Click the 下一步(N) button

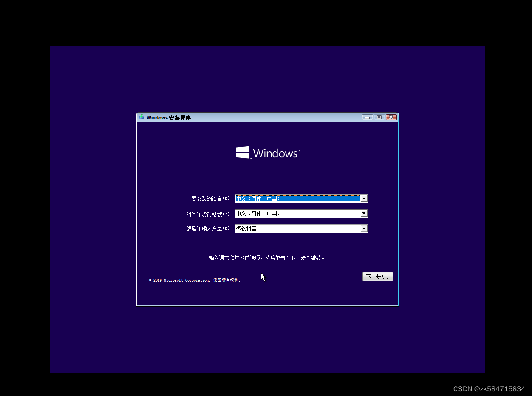(378, 277)
